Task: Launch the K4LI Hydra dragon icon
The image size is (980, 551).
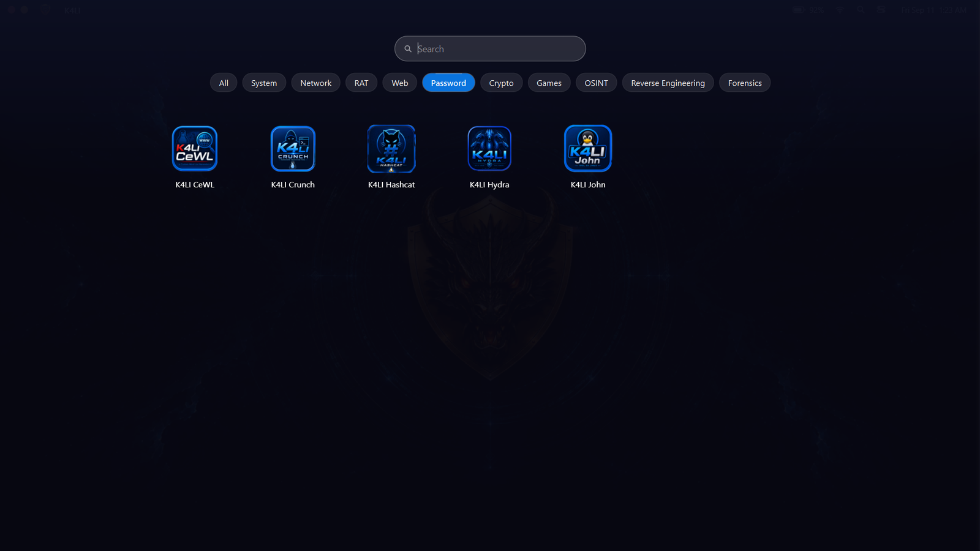Action: pyautogui.click(x=489, y=149)
